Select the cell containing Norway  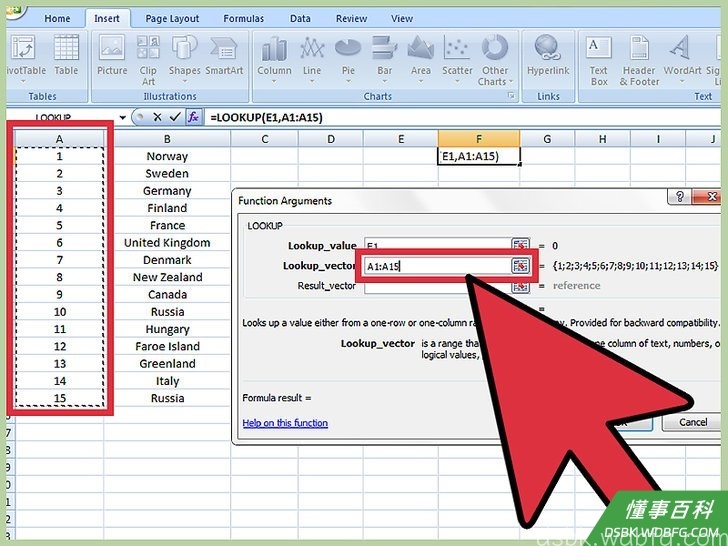[x=167, y=156]
